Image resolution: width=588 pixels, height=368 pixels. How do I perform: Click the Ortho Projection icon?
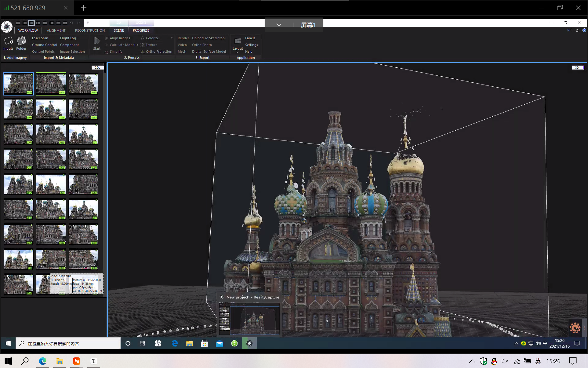[x=143, y=52]
